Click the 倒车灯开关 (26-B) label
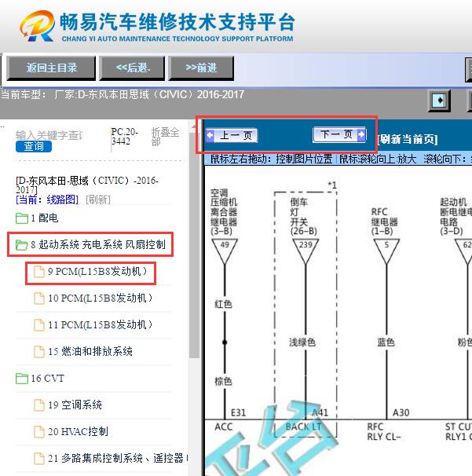Screen dimensions: 472x476 coord(303,217)
